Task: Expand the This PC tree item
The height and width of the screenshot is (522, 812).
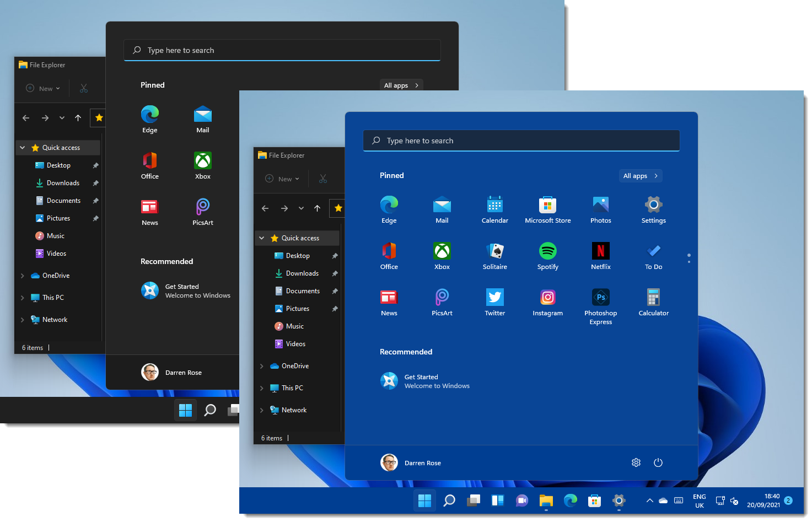Action: 261,388
